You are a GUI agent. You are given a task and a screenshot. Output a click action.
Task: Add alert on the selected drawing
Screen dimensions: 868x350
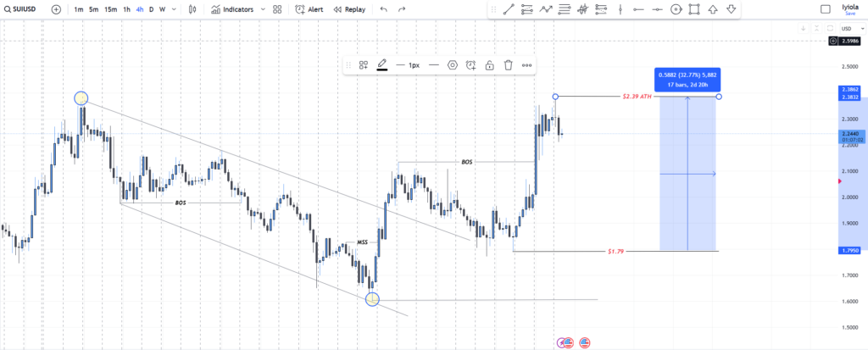tap(471, 65)
